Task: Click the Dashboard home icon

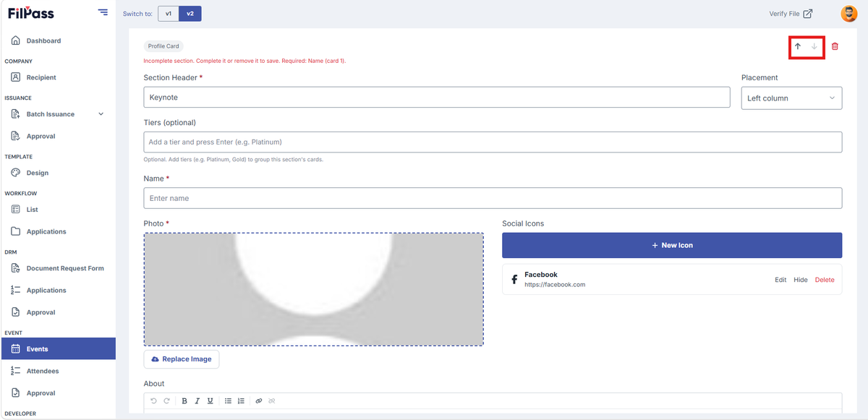Action: click(x=15, y=40)
